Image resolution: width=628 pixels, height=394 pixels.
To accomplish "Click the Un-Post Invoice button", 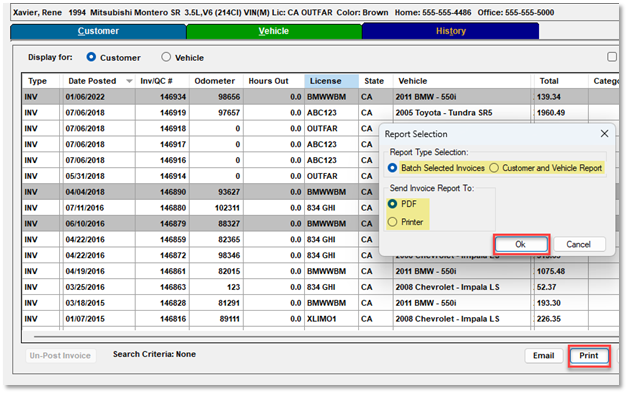I will (x=60, y=356).
